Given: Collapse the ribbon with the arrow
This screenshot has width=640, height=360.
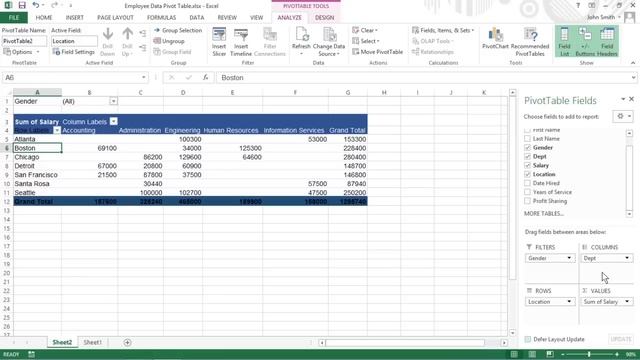Looking at the screenshot, I should tap(633, 63).
